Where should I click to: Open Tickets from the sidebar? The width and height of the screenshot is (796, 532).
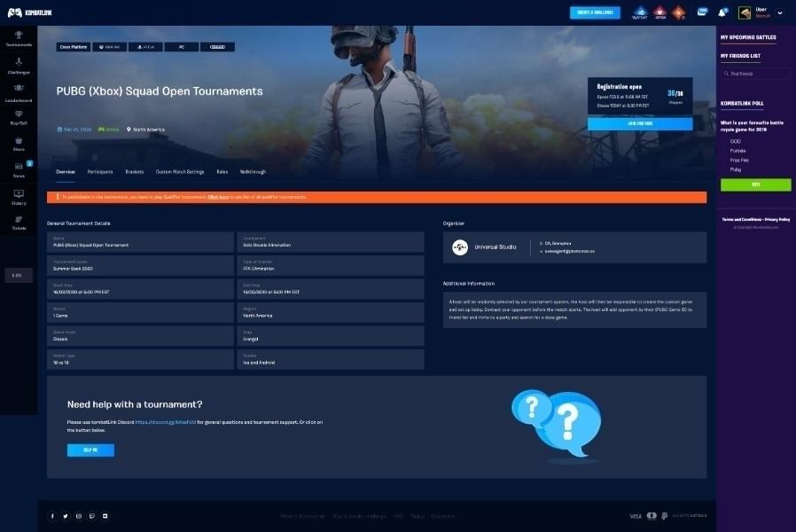tap(19, 223)
